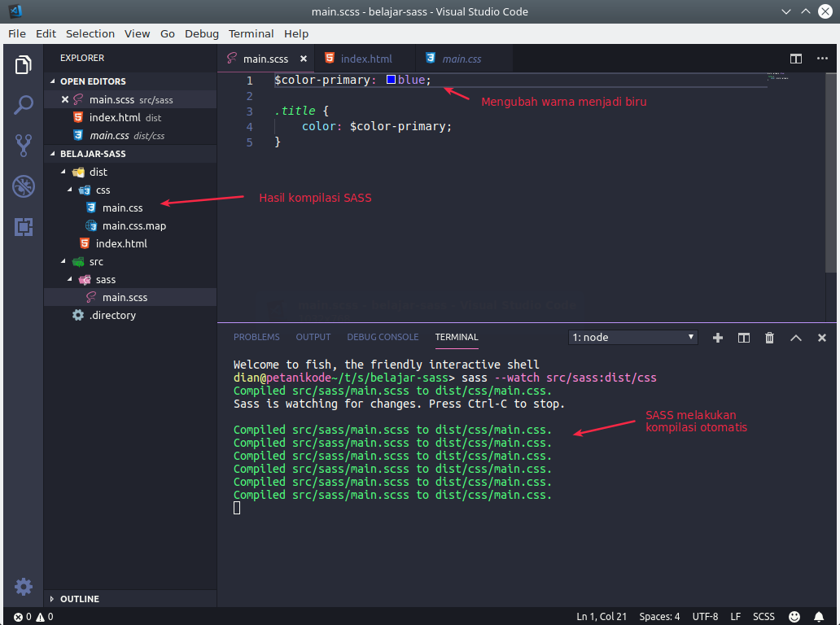Switch to the index.html editor tab
This screenshot has width=840, height=625.
pos(365,59)
